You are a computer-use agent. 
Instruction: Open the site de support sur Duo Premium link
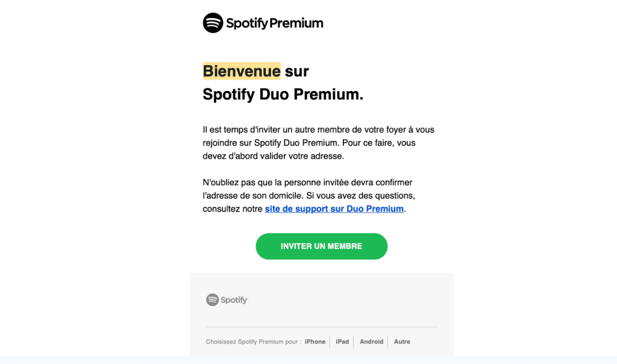(x=334, y=209)
